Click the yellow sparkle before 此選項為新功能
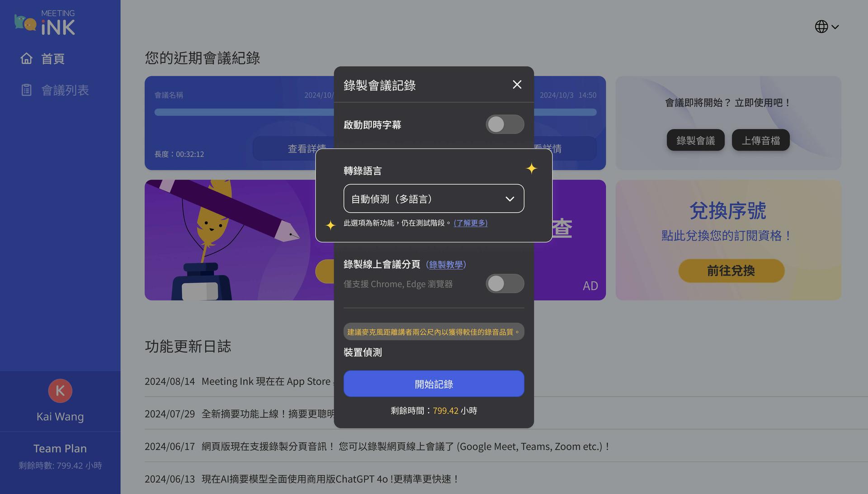Image resolution: width=868 pixels, height=494 pixels. 330,225
